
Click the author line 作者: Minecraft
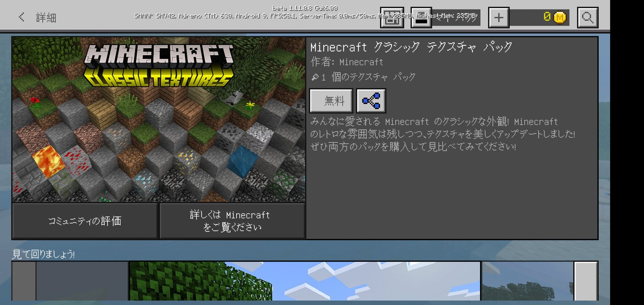(347, 62)
